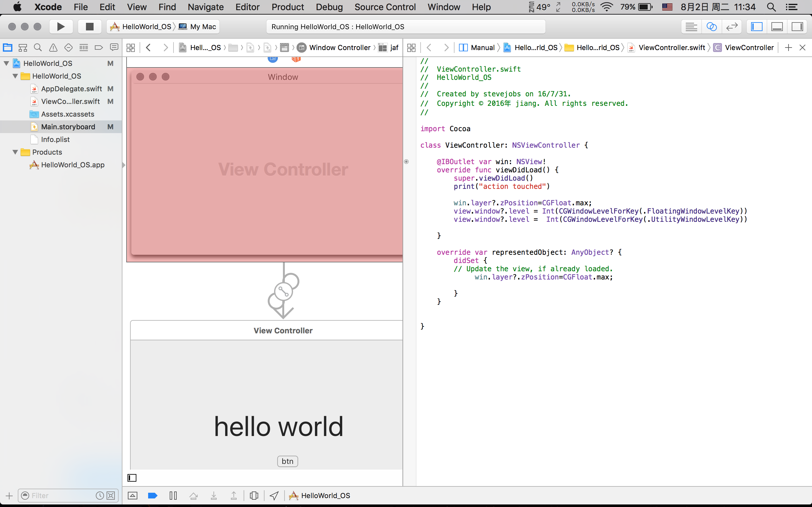Select the btn button on the canvas
This screenshot has width=812, height=507.
pyautogui.click(x=288, y=461)
